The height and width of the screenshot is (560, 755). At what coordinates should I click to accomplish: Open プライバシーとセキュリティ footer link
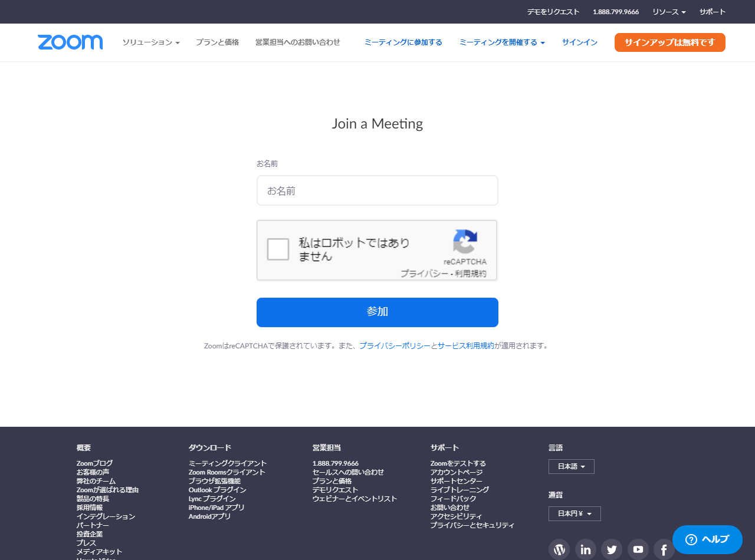[472, 525]
